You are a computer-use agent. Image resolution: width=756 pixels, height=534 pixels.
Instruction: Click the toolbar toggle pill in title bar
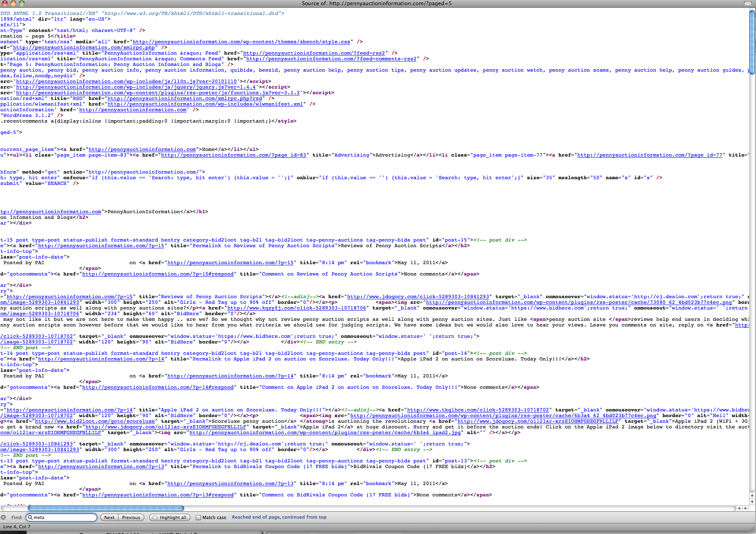coord(748,3)
